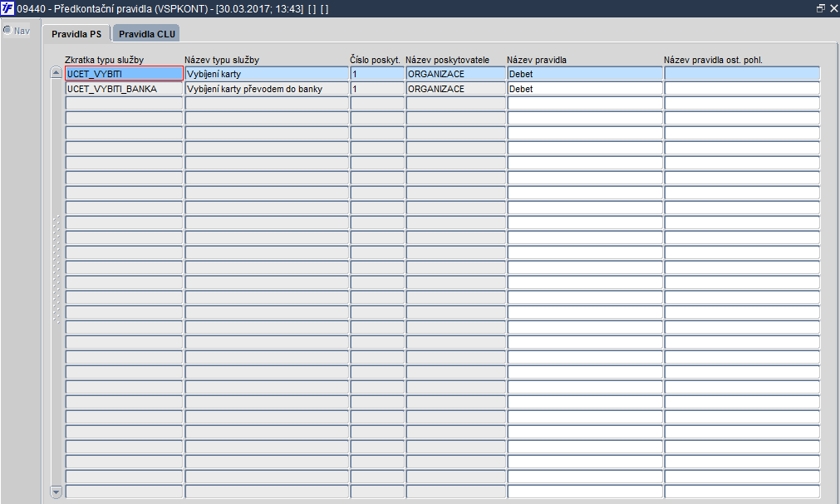Viewport: 840px width, 504px height.
Task: Select the UCET_VYBITI_BANKA cell
Action: 125,89
